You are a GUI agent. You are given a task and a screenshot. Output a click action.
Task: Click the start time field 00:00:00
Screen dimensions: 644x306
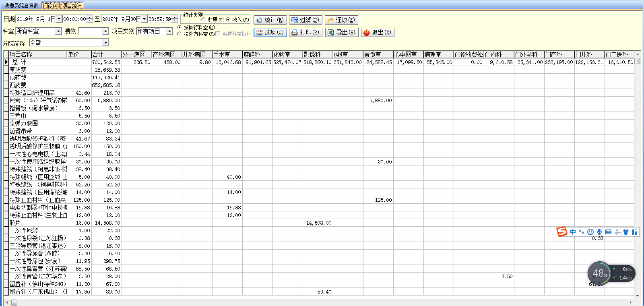[x=75, y=19]
